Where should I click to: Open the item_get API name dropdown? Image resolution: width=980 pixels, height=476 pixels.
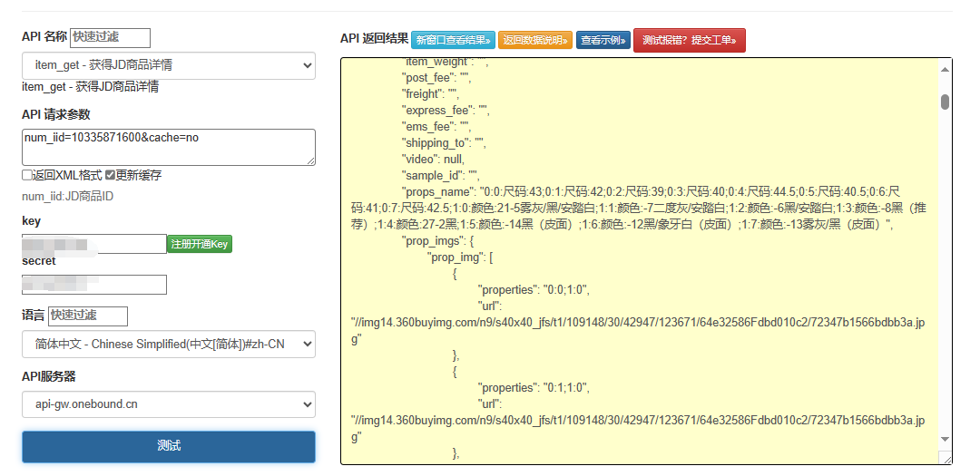169,65
